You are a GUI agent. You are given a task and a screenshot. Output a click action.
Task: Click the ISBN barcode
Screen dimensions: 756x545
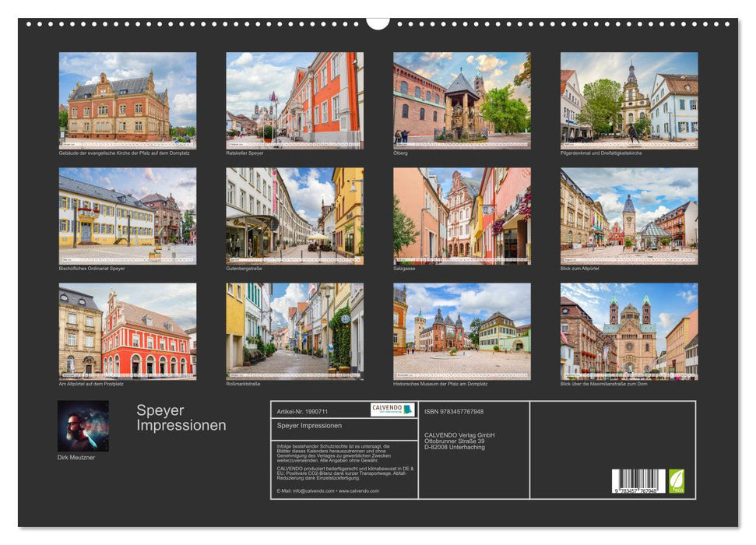click(x=635, y=479)
